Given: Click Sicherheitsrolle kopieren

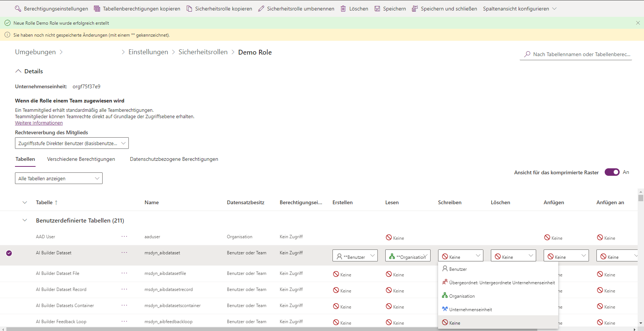Looking at the screenshot, I should 219,9.
